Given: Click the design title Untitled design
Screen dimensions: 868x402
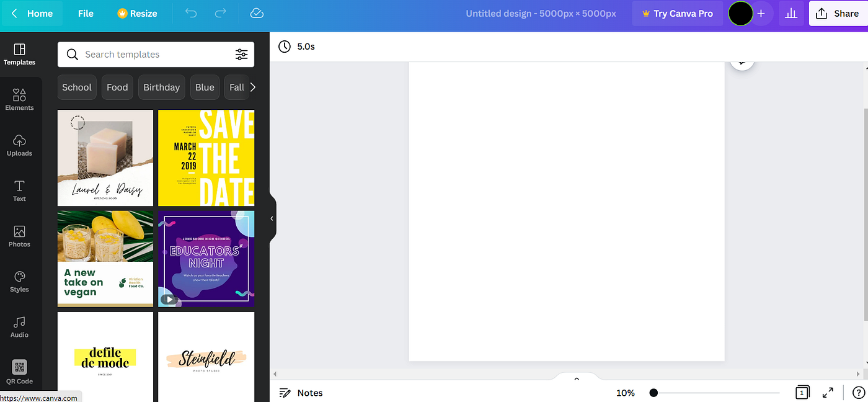Looking at the screenshot, I should 541,13.
